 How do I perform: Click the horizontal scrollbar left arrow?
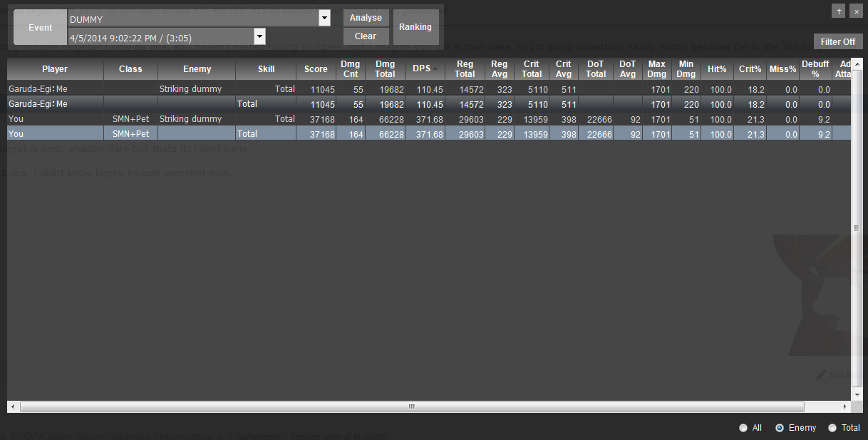click(x=14, y=406)
